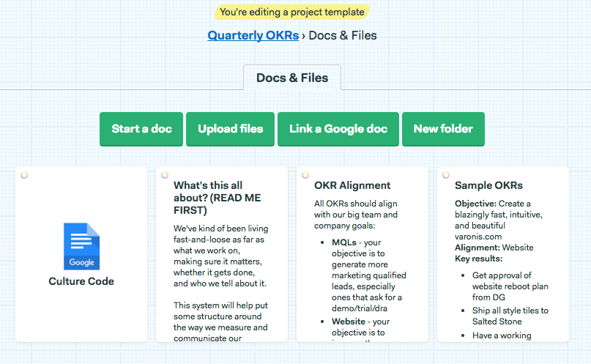The image size is (591, 364).
Task: Open the Google Docs icon for Culture Code
Action: (x=81, y=246)
